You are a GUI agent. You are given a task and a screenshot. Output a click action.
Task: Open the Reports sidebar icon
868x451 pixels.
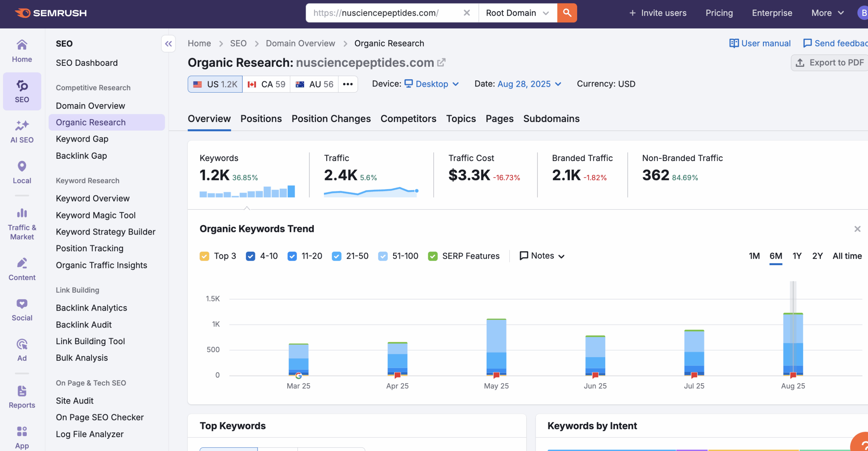(x=22, y=397)
